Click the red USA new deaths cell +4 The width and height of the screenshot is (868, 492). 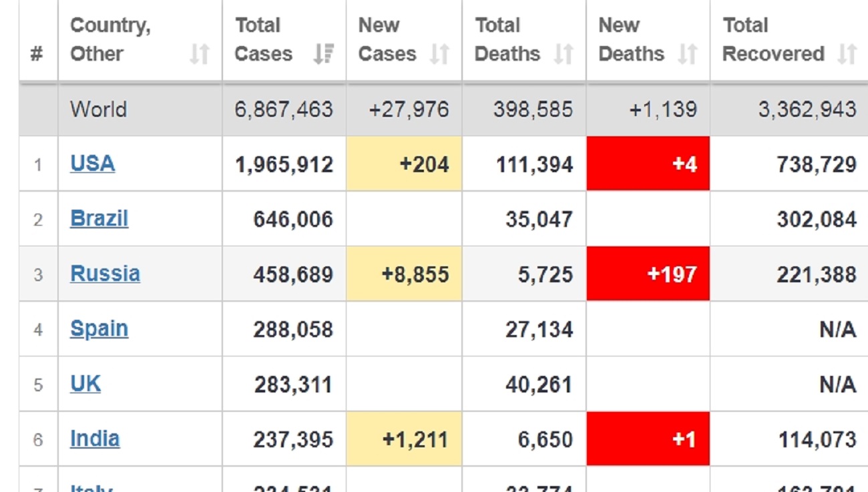pos(648,164)
